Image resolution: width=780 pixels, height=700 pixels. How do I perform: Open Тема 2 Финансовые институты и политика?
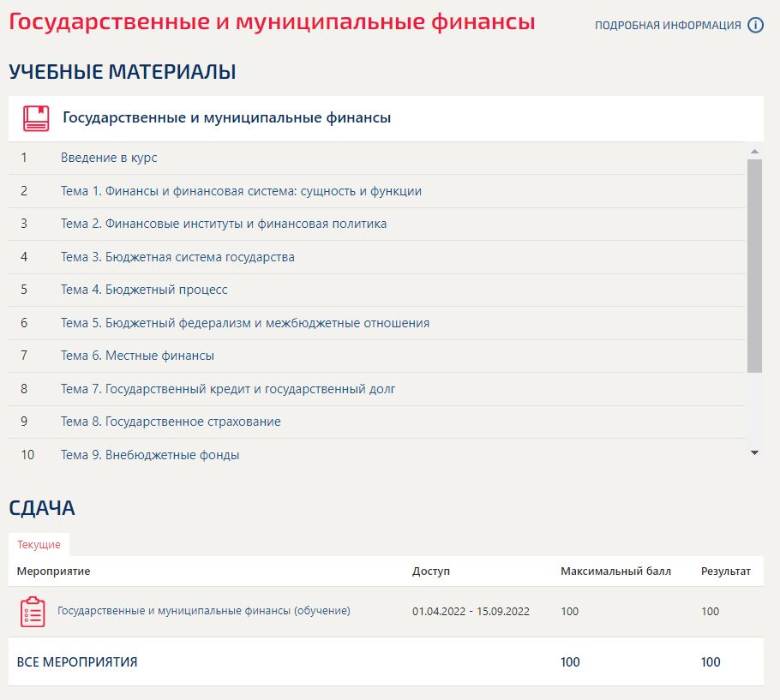tap(224, 224)
